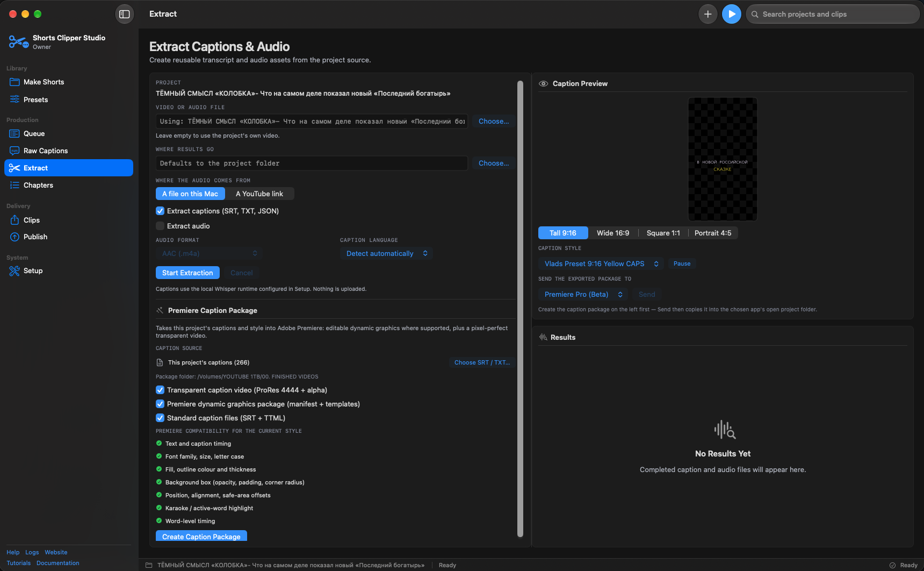
Task: Click the plus button to add a project
Action: tap(708, 14)
